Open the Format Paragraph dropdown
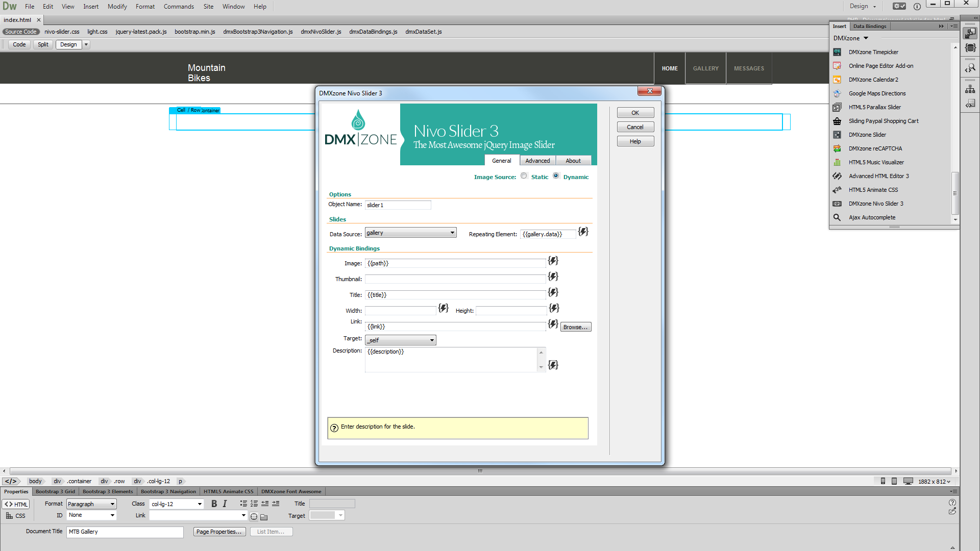980x551 pixels. click(x=91, y=504)
